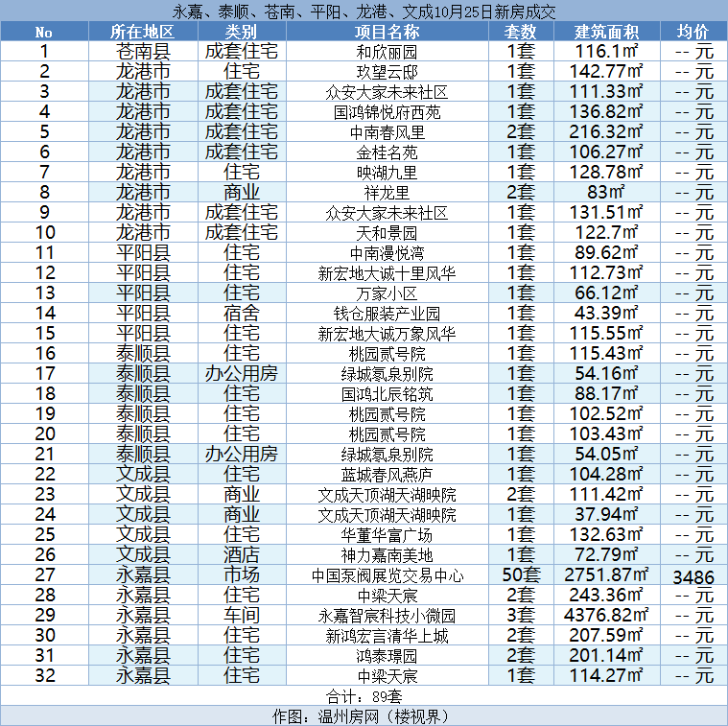Click project name 神力嘉南美地

pos(387,554)
